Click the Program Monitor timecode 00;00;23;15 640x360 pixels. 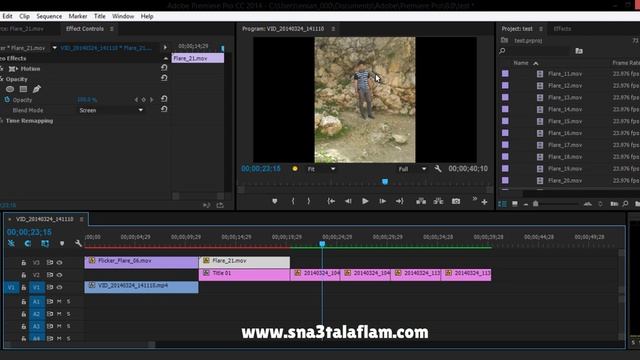click(261, 169)
